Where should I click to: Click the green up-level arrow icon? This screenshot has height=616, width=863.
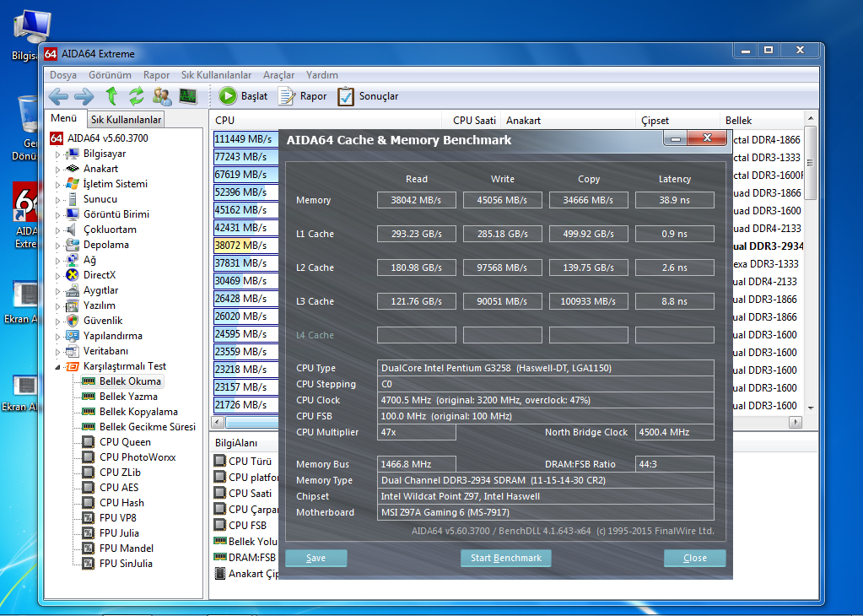tap(111, 96)
